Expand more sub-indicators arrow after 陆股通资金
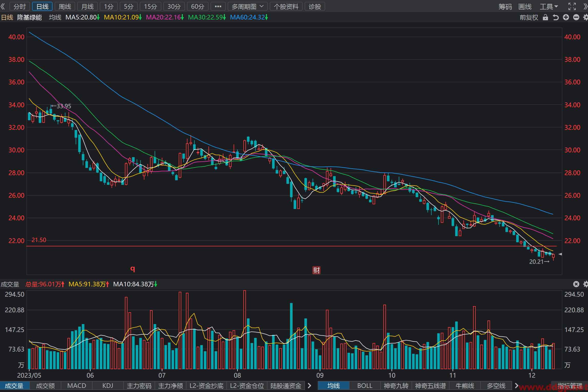This screenshot has width=588, height=392. [310, 386]
